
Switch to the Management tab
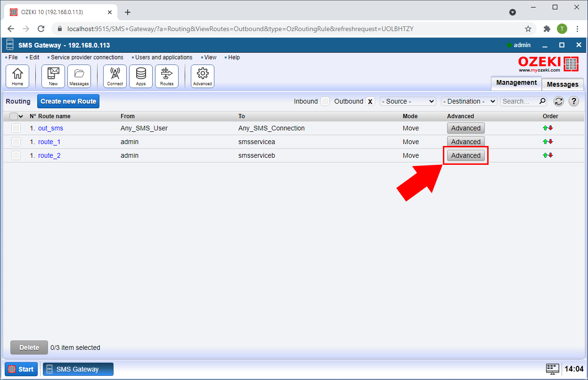click(x=516, y=83)
